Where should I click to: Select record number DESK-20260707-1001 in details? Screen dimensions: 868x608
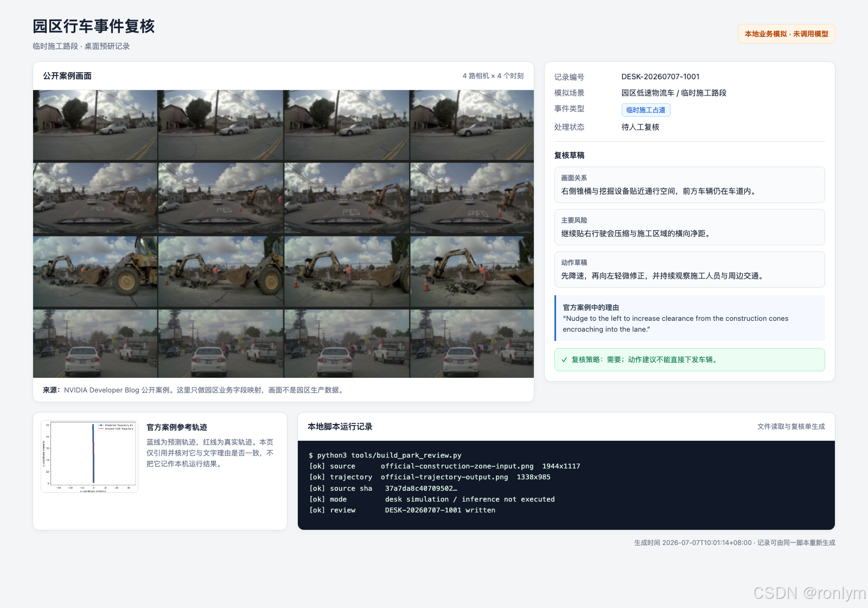pos(660,77)
